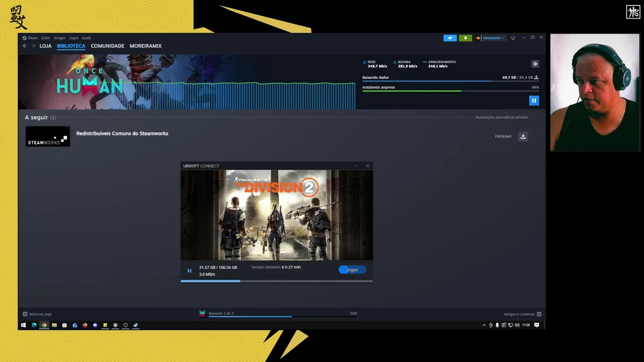Open download settings gear icon
This screenshot has width=644, height=362.
535,64
